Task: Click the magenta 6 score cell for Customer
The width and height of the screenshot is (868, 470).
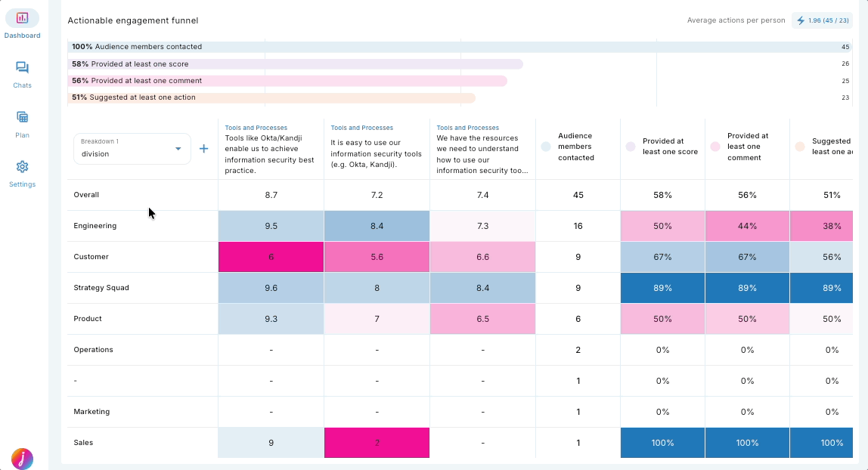Action: pyautogui.click(x=271, y=256)
